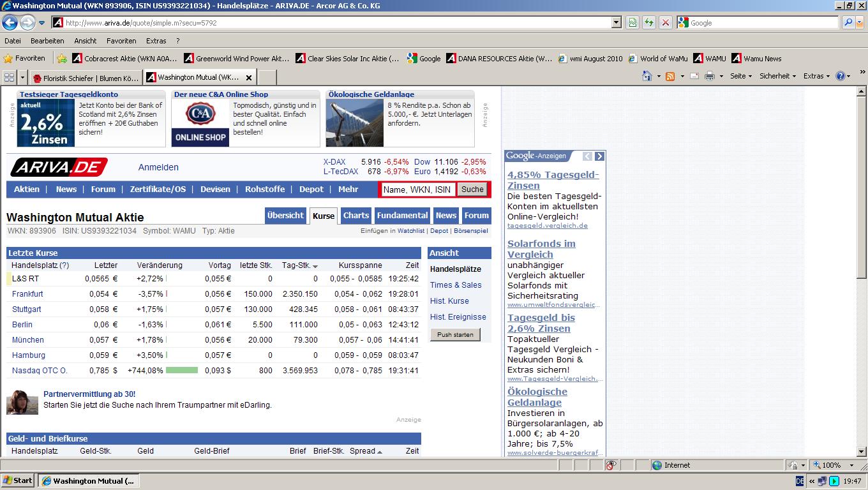Open the Bearbeiten menu
868x490 pixels.
[47, 41]
